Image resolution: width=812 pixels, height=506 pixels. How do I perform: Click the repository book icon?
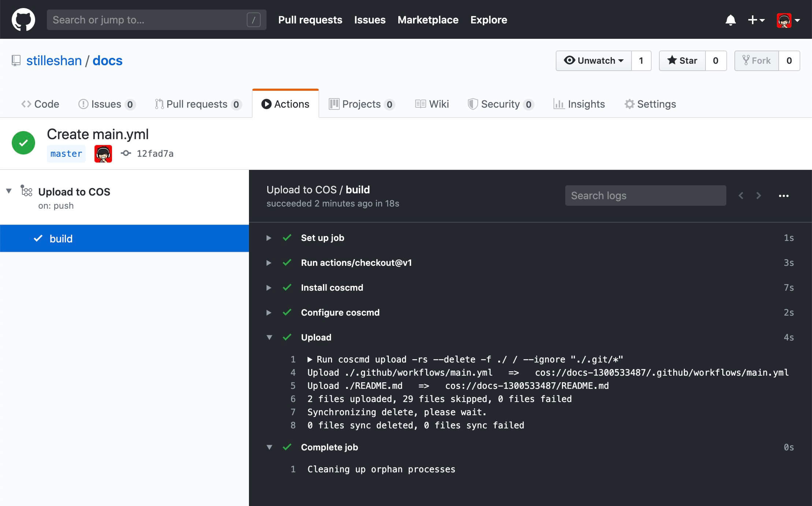pyautogui.click(x=16, y=60)
